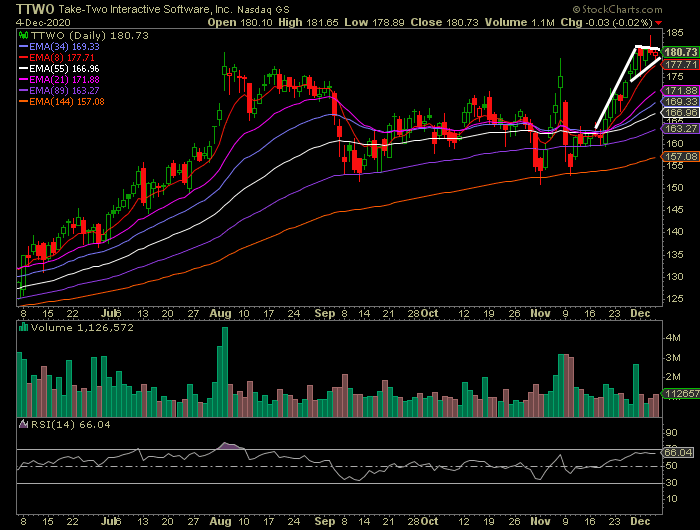Select the EMA(144) 157.08 legend entry
This screenshot has width=700, height=530.
pyautogui.click(x=62, y=102)
